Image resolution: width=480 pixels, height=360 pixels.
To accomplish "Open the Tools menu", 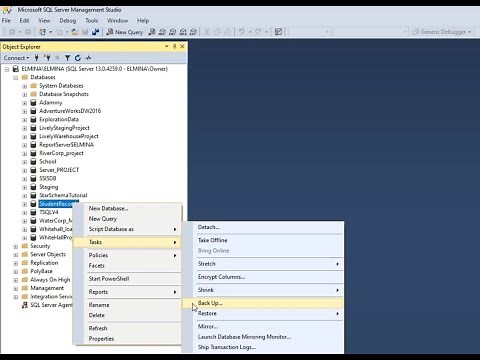I will [x=91, y=20].
